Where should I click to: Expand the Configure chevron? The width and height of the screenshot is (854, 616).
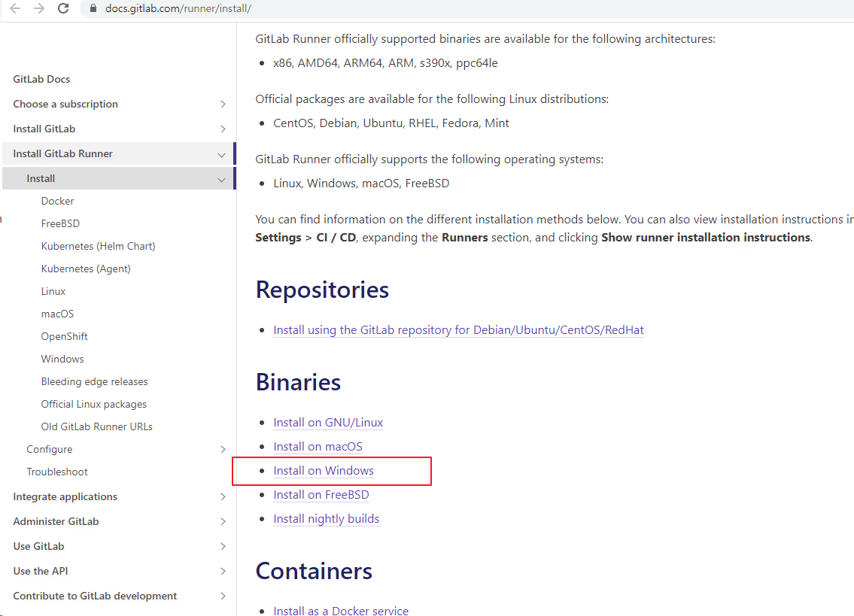(x=223, y=449)
